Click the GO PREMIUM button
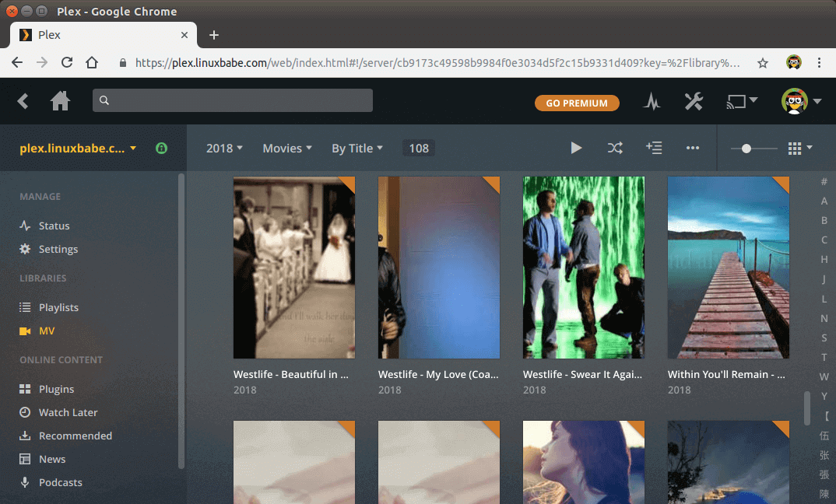This screenshot has height=504, width=836. click(576, 103)
